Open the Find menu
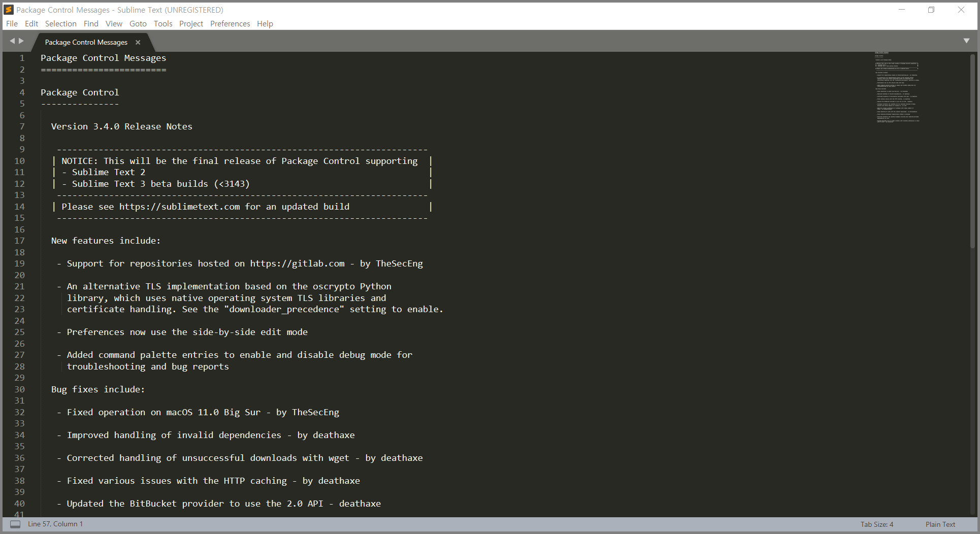 click(x=91, y=23)
